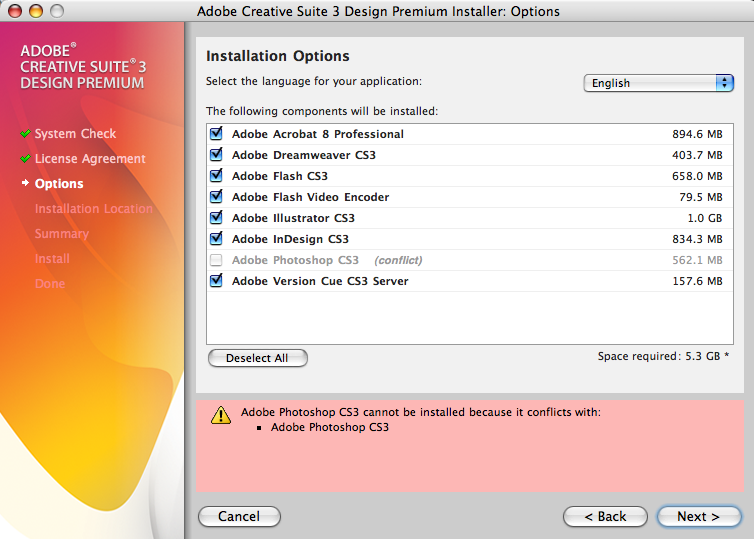Open the English language dropdown
This screenshot has height=539, width=754.
pyautogui.click(x=658, y=83)
